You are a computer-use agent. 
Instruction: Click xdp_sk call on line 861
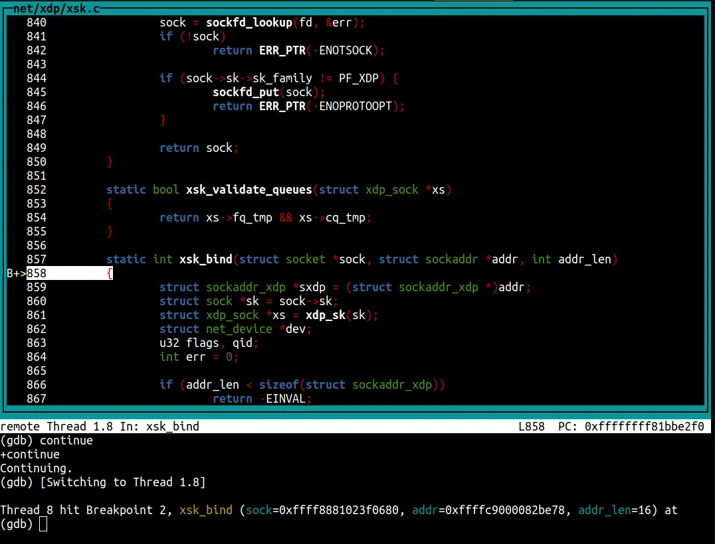pos(325,315)
